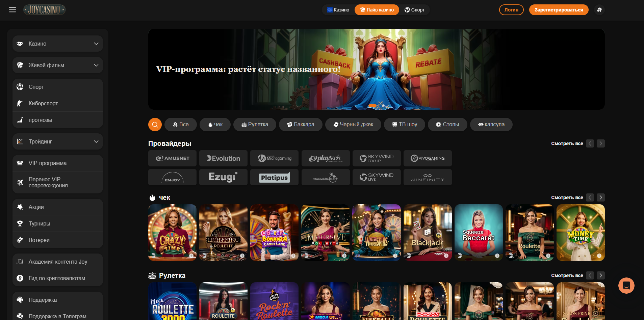Open the orange search icon button
644x320 pixels.
[x=155, y=125]
